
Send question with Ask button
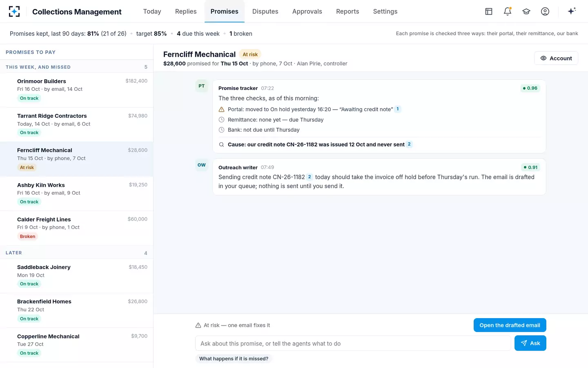(530, 343)
